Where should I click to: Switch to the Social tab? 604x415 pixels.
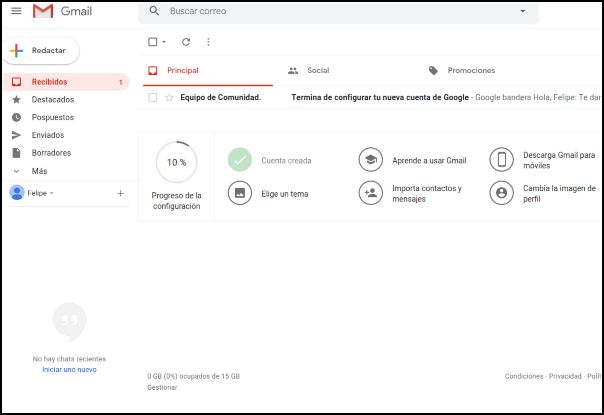click(x=318, y=71)
